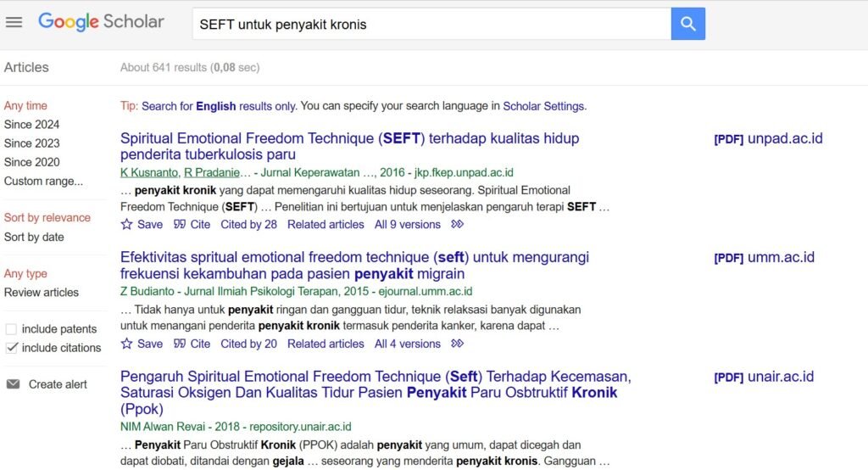Open the hamburger menu icon
This screenshot has width=868, height=470.
point(14,22)
